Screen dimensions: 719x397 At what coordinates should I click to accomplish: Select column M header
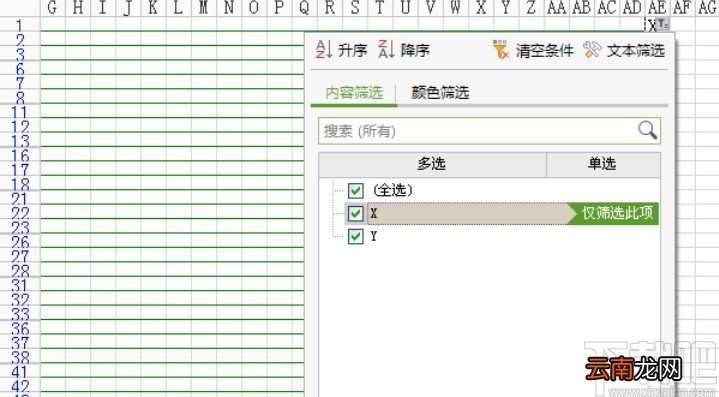click(204, 8)
